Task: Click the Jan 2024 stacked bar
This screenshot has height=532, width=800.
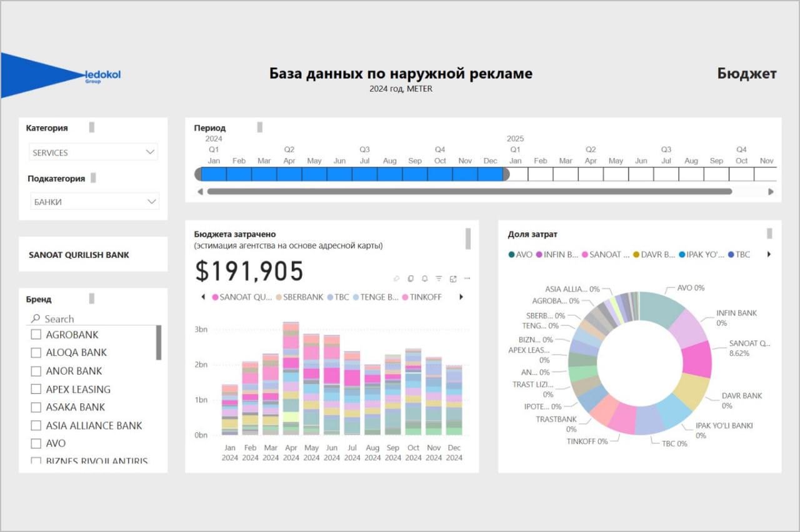Action: [229, 410]
